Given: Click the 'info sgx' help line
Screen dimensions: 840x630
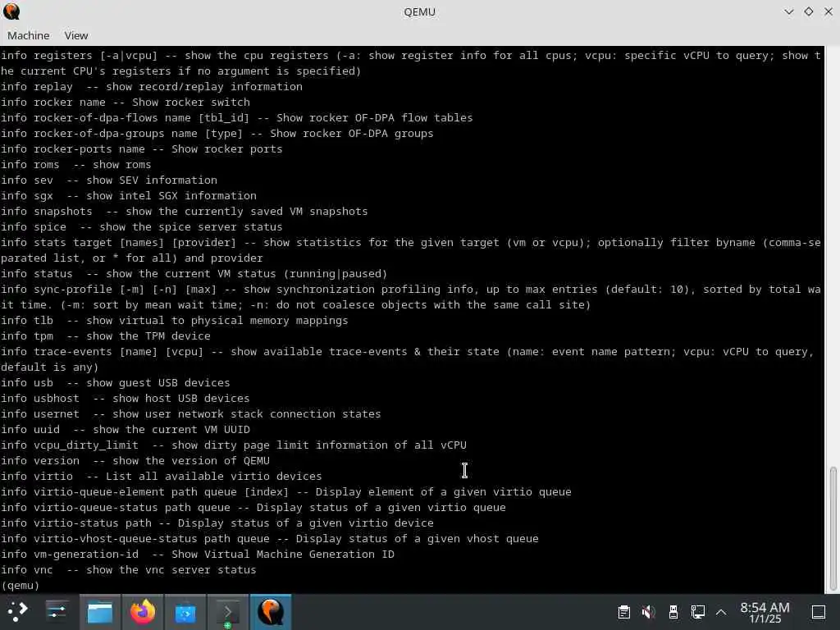Looking at the screenshot, I should tap(129, 195).
